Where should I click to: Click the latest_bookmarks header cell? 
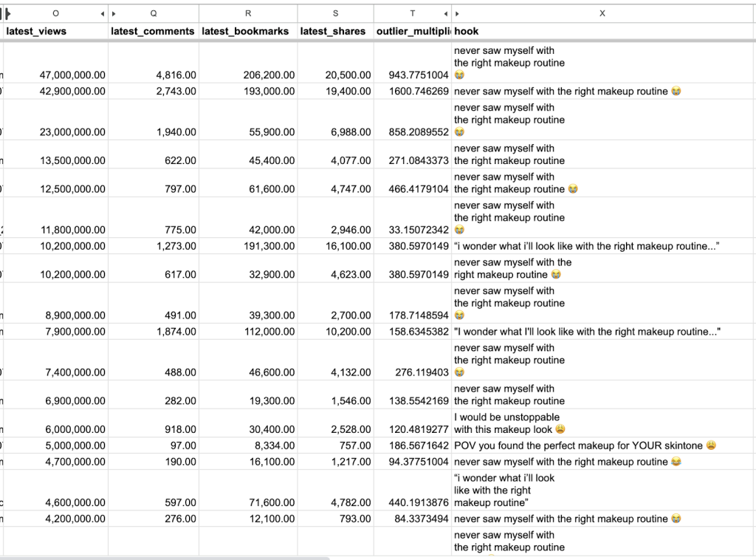coord(248,31)
